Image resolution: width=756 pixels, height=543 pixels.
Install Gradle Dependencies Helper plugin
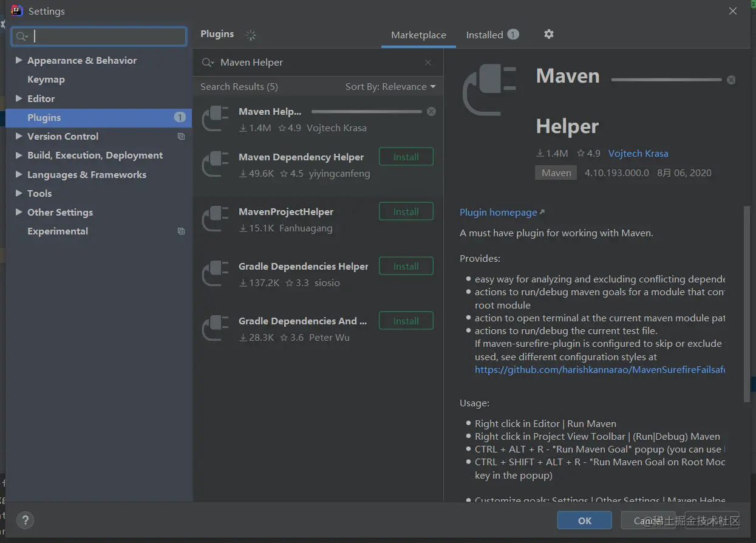pyautogui.click(x=406, y=266)
